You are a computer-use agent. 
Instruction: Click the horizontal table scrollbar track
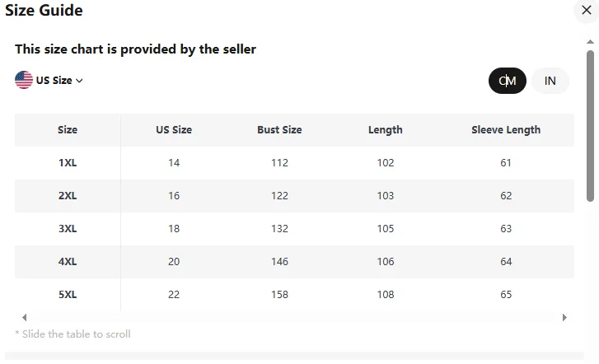pyautogui.click(x=294, y=317)
